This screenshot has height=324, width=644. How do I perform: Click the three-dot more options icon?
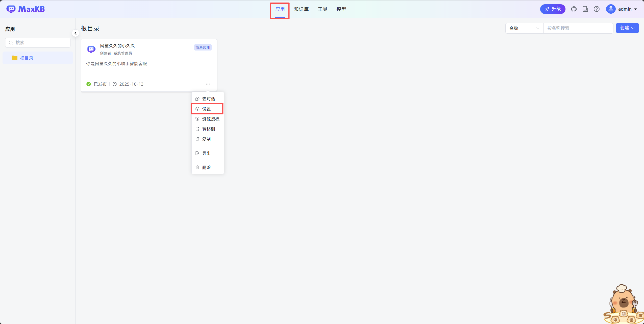(x=208, y=84)
